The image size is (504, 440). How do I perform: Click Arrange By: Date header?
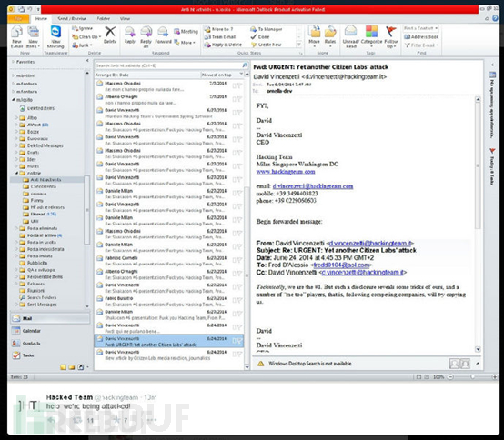click(x=112, y=75)
